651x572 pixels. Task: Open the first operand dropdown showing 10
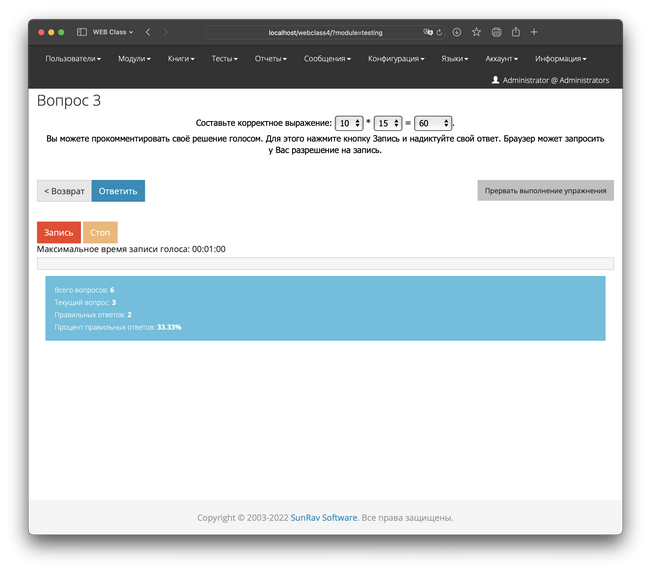(349, 123)
